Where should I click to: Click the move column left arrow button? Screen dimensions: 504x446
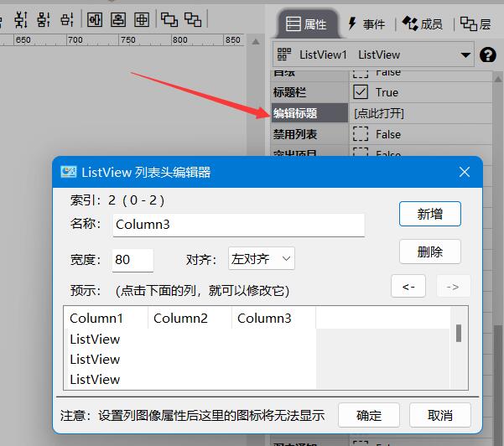[x=408, y=287]
